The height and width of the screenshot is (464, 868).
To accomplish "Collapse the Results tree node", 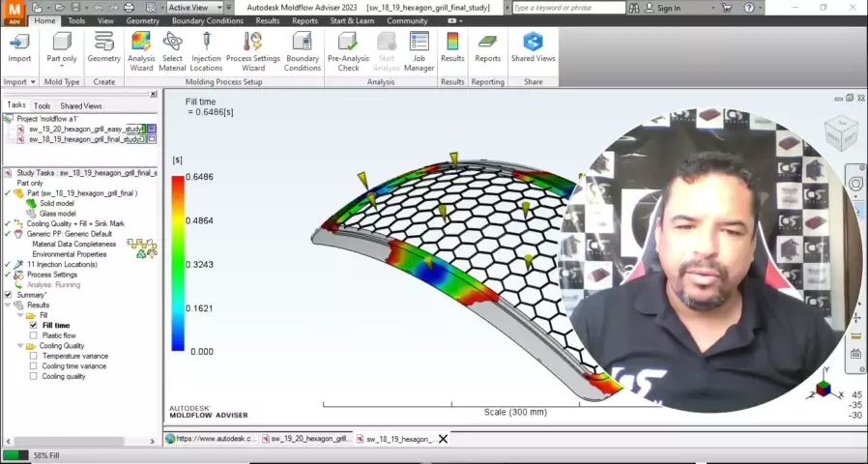I will point(8,305).
